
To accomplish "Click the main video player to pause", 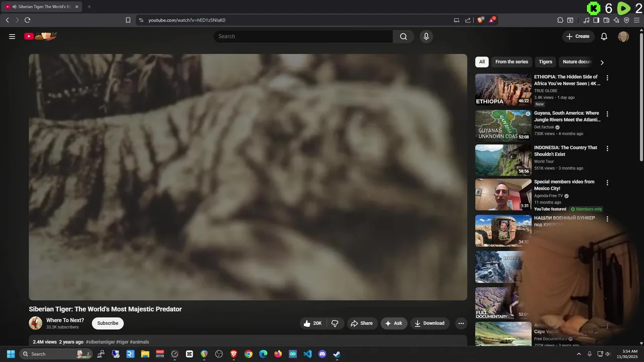I will click(248, 177).
